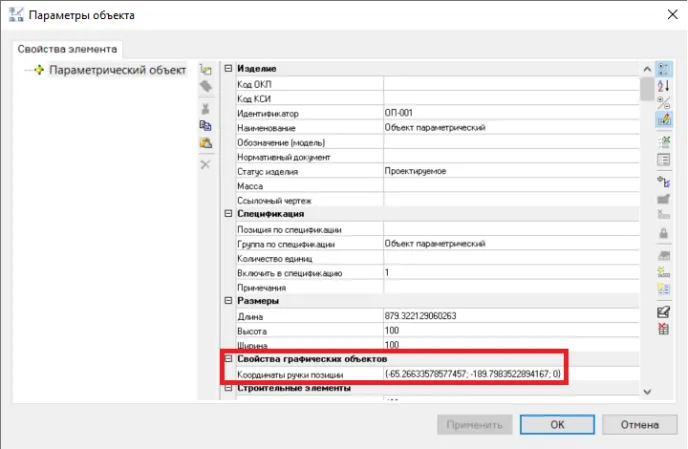Screen dimensions: 688x449
Task: Click the Статус изделия value Проектируемое
Action: [510, 171]
